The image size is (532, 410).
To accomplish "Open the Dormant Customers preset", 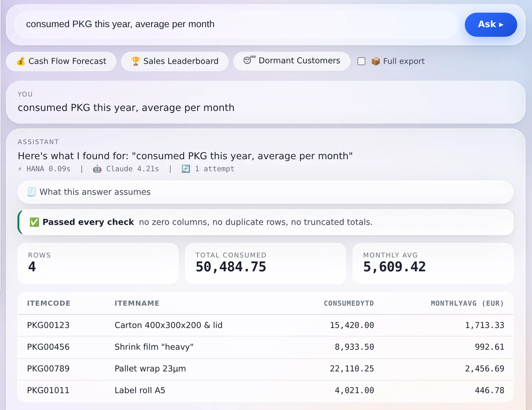I will (292, 61).
